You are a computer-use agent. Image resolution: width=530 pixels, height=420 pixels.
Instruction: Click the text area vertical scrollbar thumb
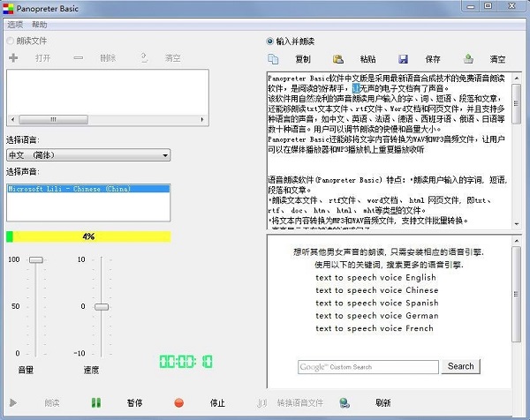[x=516, y=104]
